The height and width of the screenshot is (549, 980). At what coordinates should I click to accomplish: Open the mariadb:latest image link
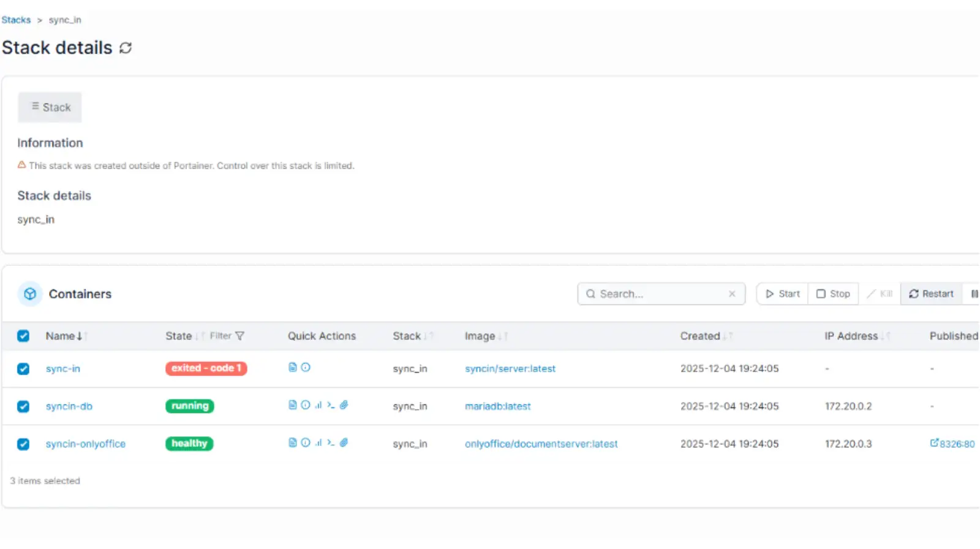[x=497, y=406]
